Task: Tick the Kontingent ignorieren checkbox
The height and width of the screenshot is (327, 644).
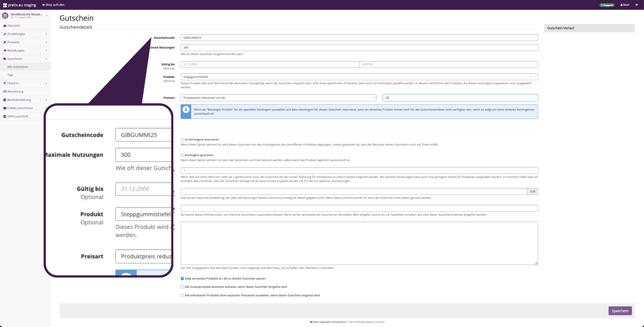Action: click(x=182, y=155)
